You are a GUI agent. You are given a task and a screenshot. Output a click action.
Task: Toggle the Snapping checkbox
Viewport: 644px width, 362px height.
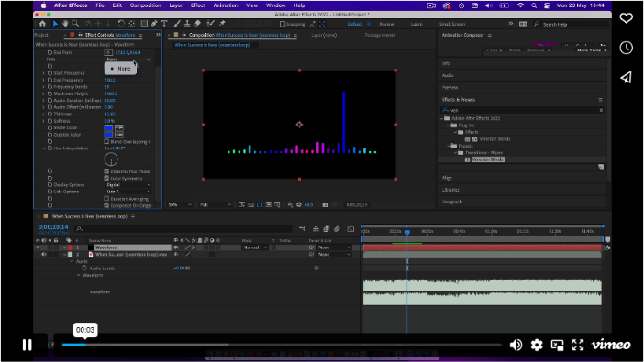click(283, 24)
